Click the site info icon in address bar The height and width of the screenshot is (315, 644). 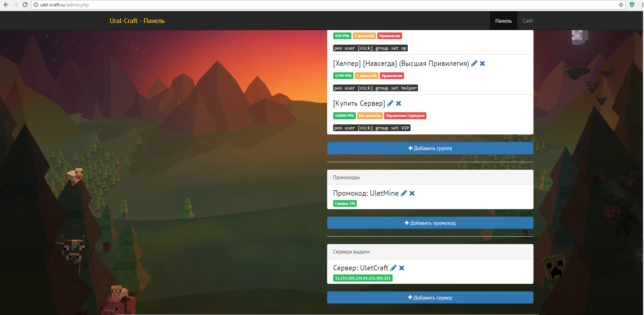(36, 5)
